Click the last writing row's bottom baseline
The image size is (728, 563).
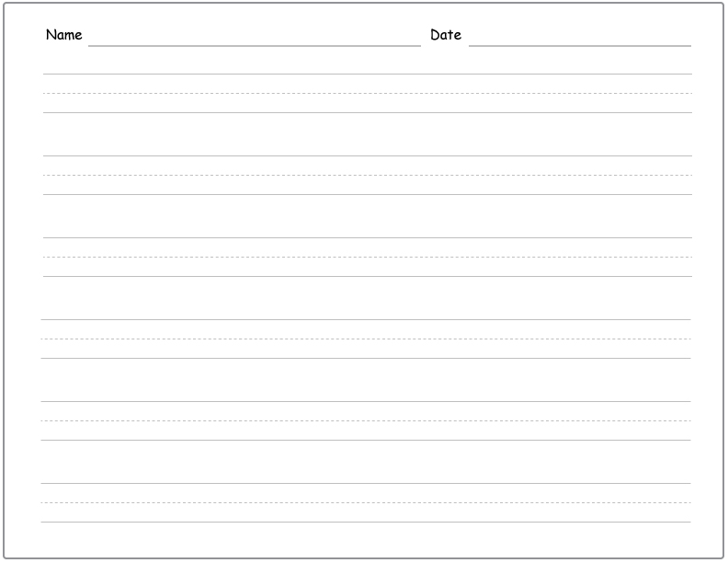pos(366,523)
